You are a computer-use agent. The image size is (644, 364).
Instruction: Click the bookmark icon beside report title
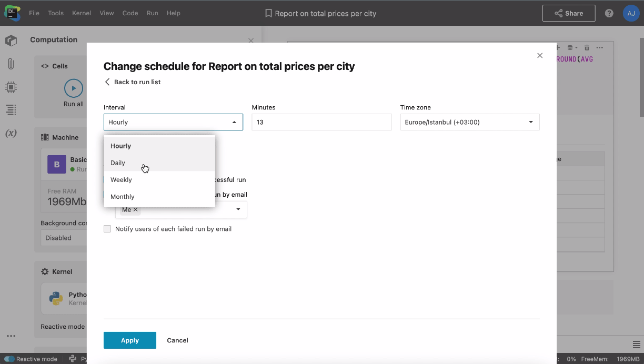(268, 13)
